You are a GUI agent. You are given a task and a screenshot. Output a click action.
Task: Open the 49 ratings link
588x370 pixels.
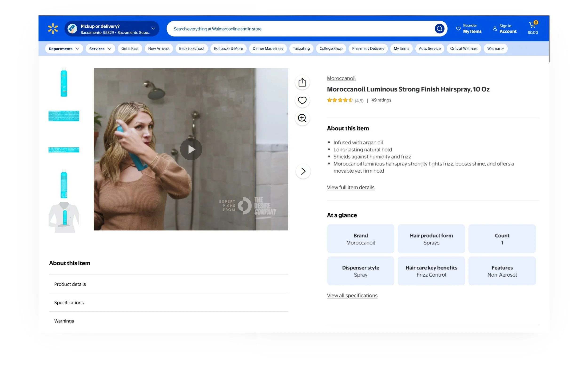381,100
